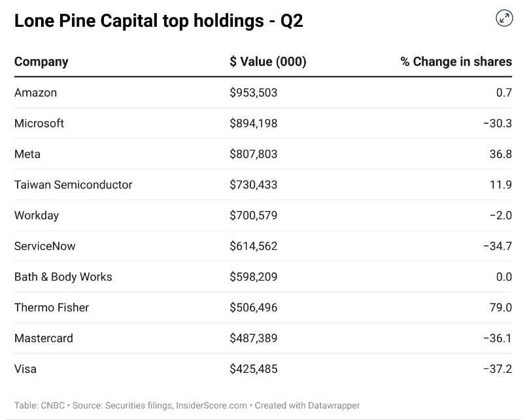
Task: Select the Microsoft company cell
Action: 39,124
